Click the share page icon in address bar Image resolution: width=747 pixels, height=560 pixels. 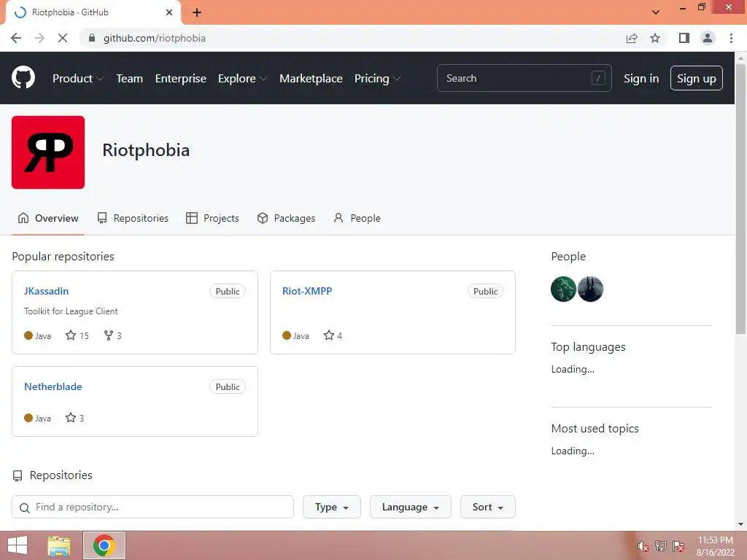click(632, 38)
